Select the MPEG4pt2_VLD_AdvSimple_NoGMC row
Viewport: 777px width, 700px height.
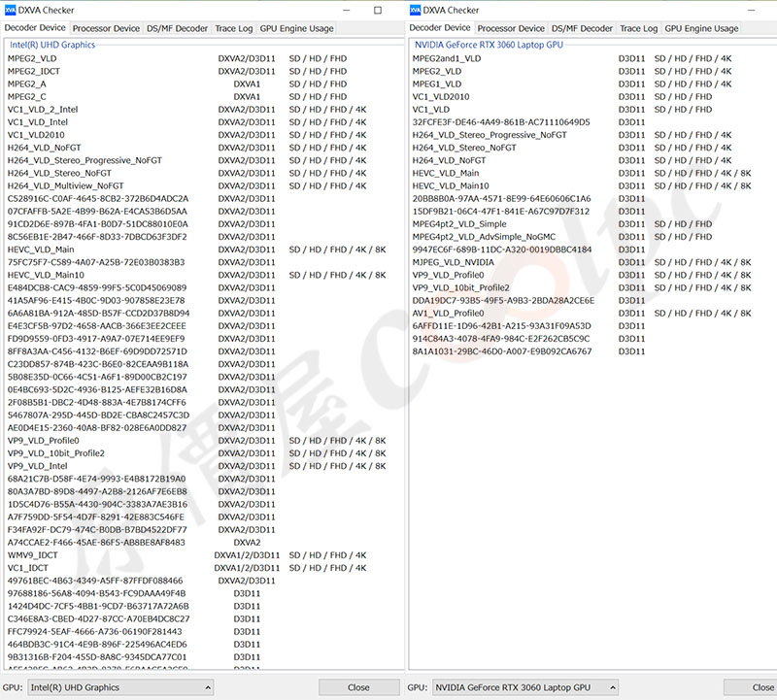[x=562, y=237]
